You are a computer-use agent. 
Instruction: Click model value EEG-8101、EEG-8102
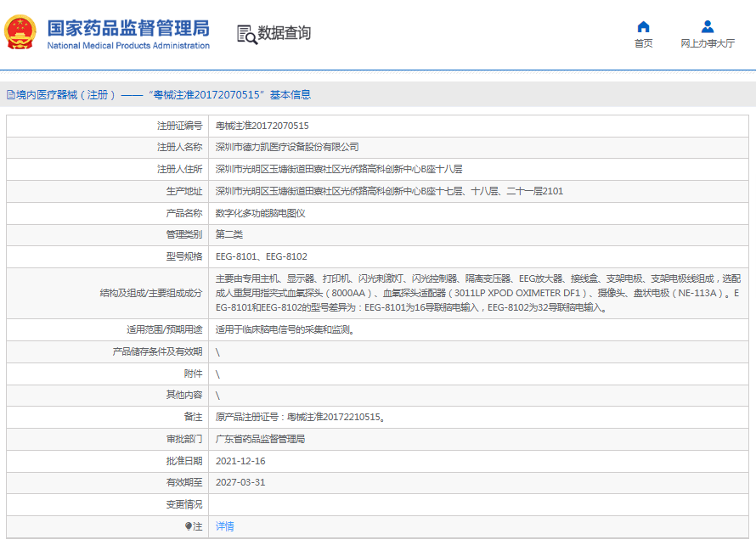click(262, 256)
